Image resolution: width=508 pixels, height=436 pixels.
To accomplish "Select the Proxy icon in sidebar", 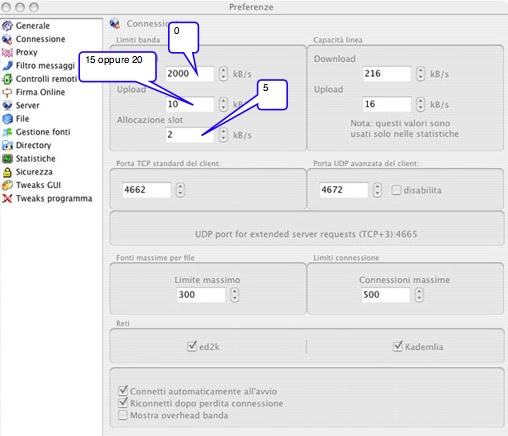I will tap(7, 52).
